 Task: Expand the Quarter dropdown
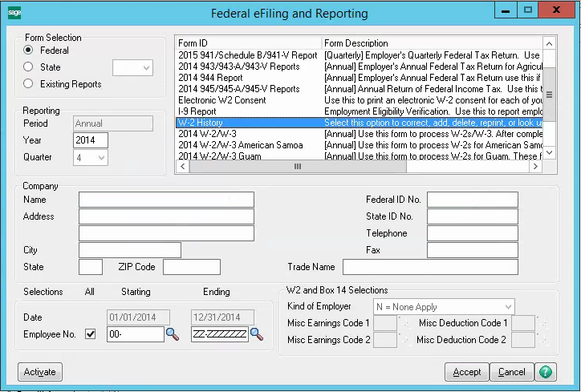coord(91,158)
